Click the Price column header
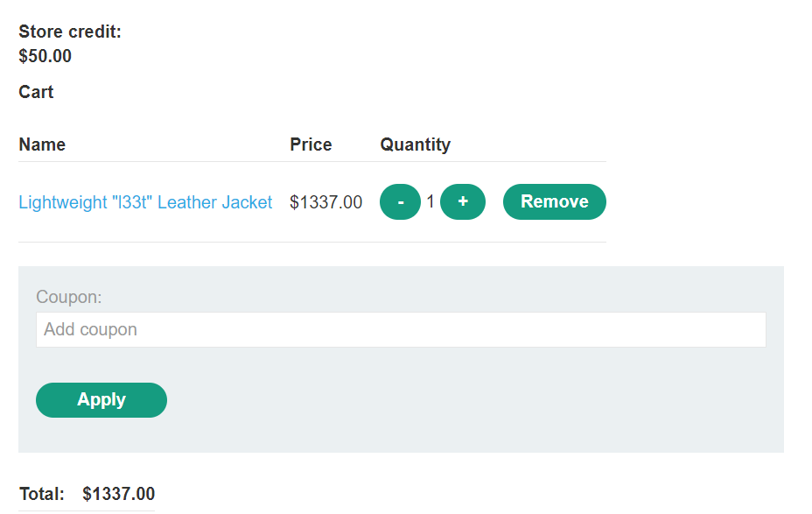This screenshot has height=514, width=812. pyautogui.click(x=311, y=144)
